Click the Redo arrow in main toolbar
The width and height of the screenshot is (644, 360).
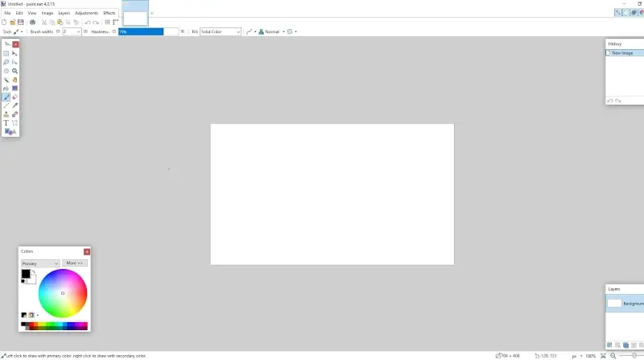(x=96, y=23)
